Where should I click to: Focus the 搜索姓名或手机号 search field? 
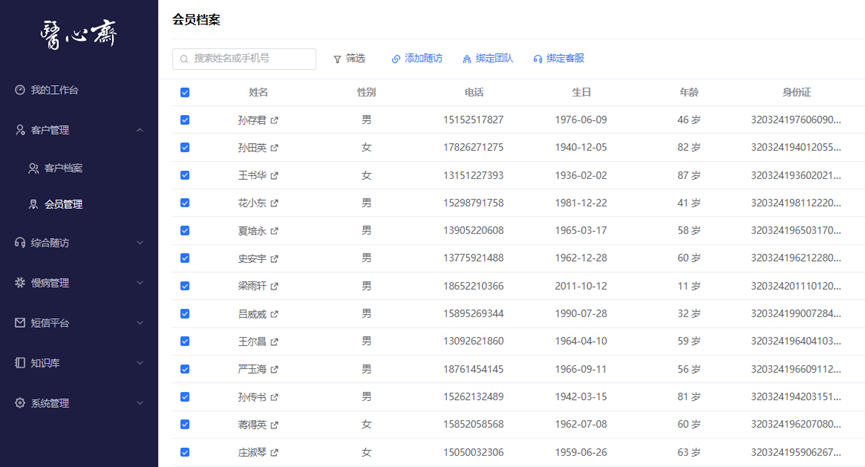coord(244,58)
